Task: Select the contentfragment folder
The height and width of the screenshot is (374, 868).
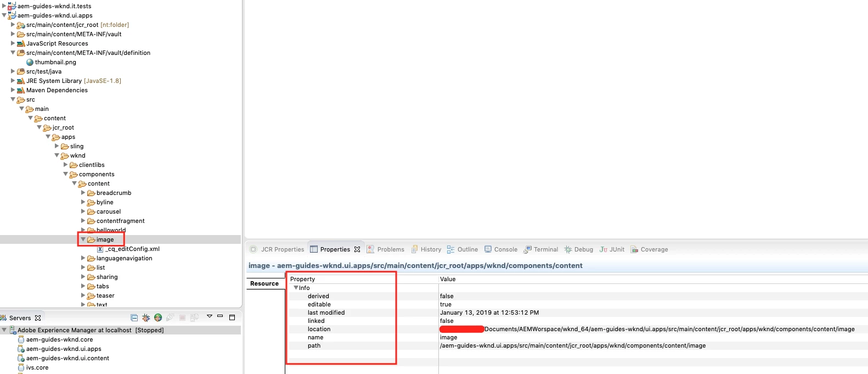Action: click(x=121, y=221)
